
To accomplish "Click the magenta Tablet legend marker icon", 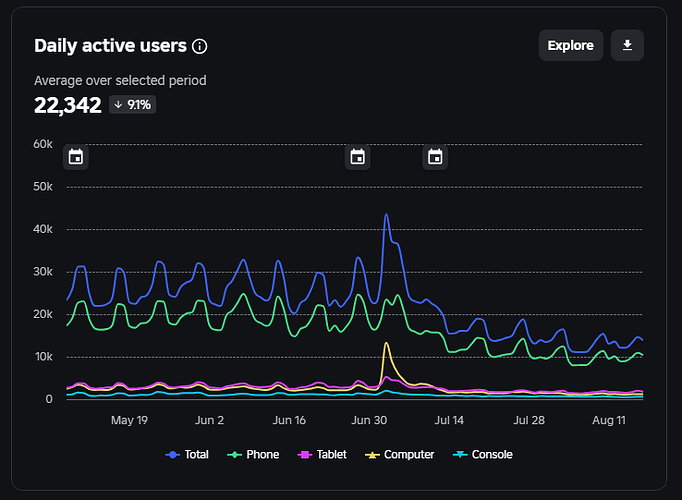I will [304, 455].
